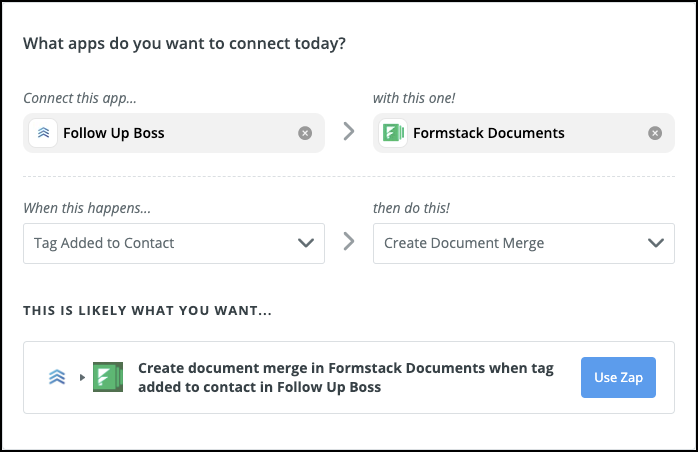Click the arrow of the Tag Added to Contact selector
Screen dimensions: 698x452
[306, 243]
